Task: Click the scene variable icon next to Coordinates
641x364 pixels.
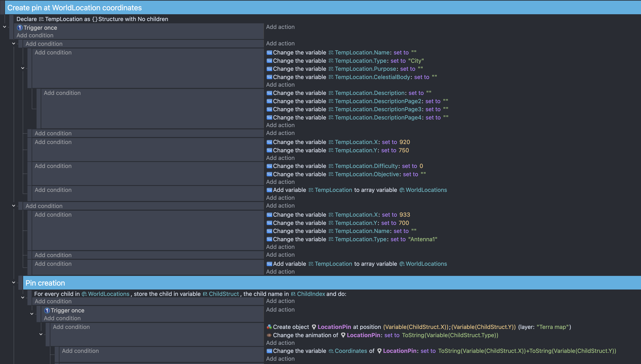Action: tap(331, 351)
